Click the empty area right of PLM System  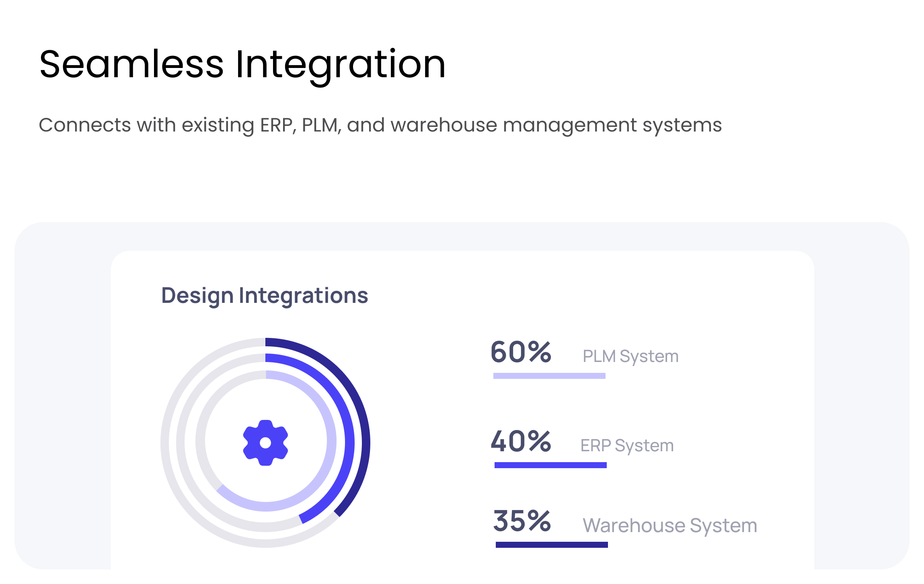pyautogui.click(x=744, y=356)
